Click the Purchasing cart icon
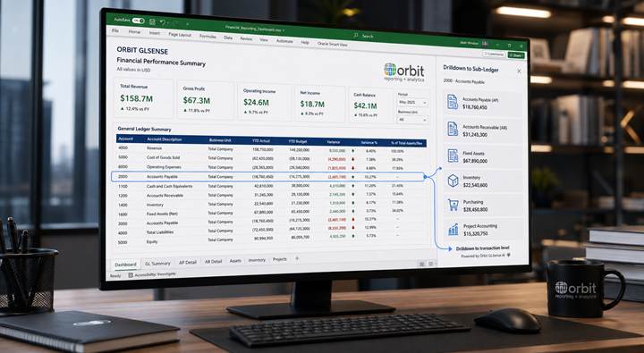Image resolution: width=644 pixels, height=353 pixels. click(453, 205)
